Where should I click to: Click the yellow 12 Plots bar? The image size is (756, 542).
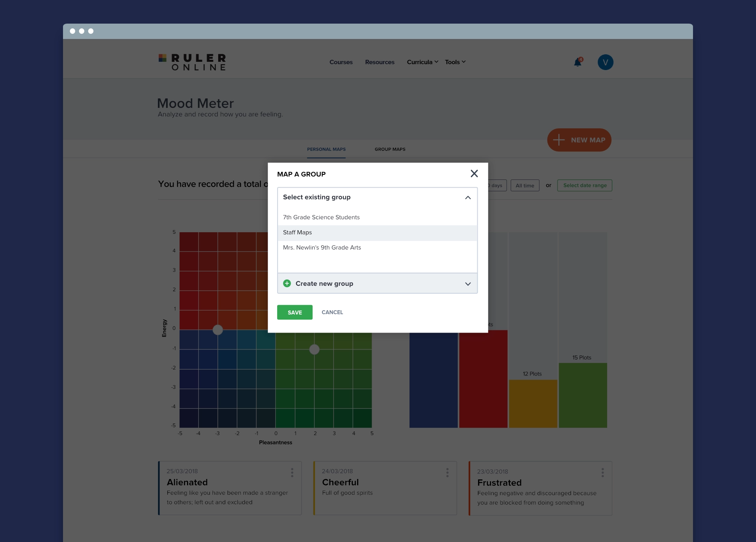(x=533, y=403)
